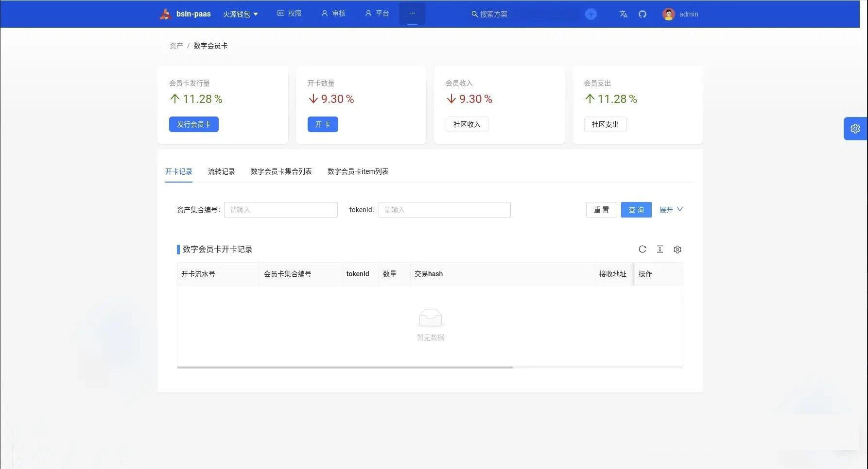Image resolution: width=868 pixels, height=469 pixels.
Task: Open the 权限 menu item
Action: [x=290, y=14]
